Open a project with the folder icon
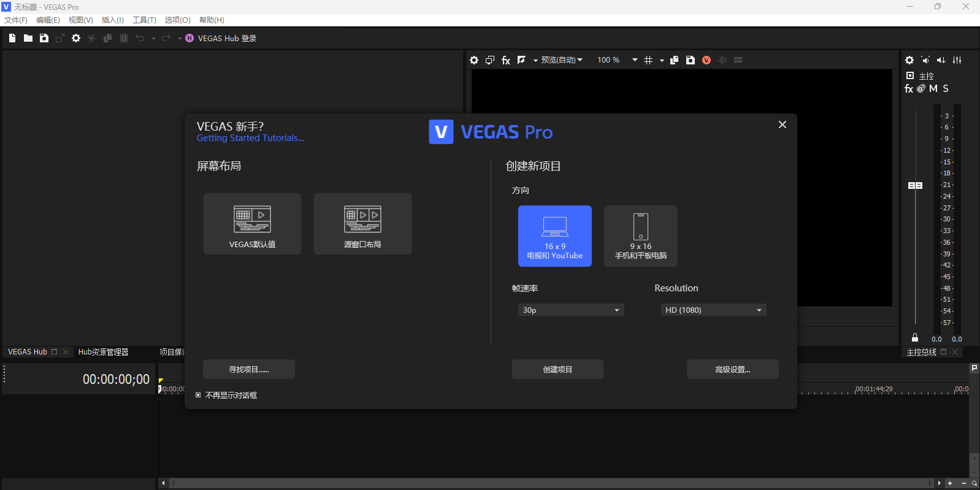The image size is (980, 490). pyautogui.click(x=28, y=38)
